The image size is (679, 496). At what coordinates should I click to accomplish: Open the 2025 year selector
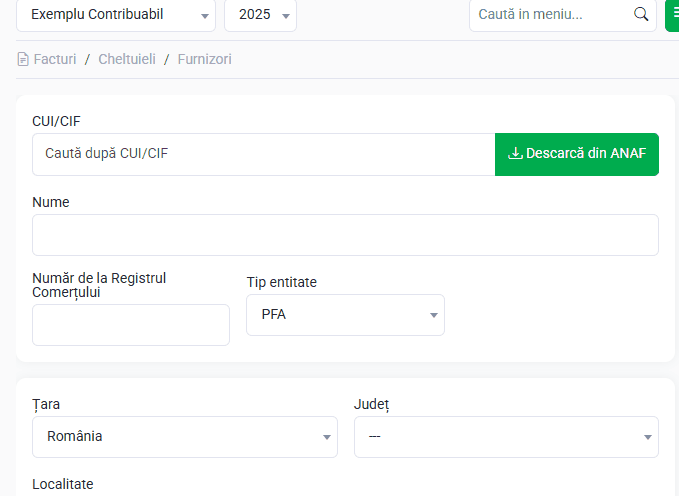(260, 15)
